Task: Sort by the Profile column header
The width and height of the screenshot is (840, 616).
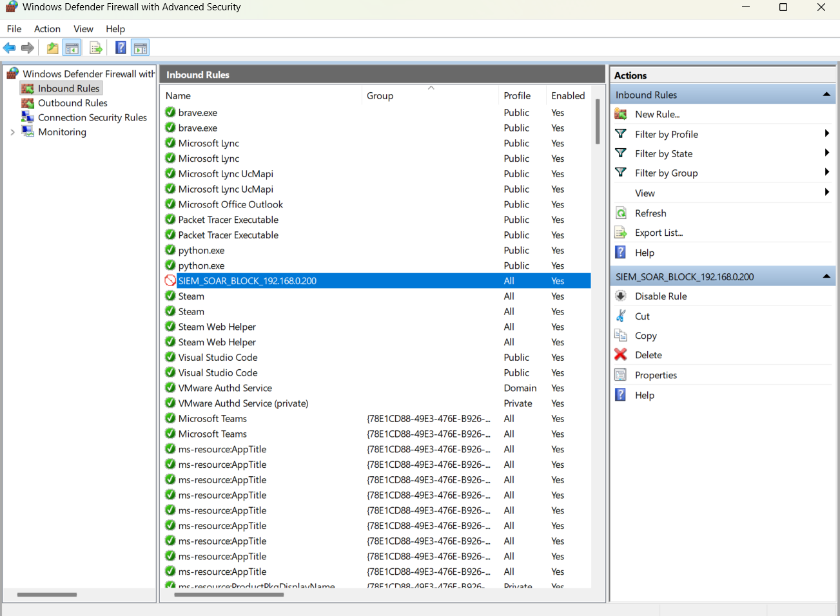Action: tap(522, 95)
